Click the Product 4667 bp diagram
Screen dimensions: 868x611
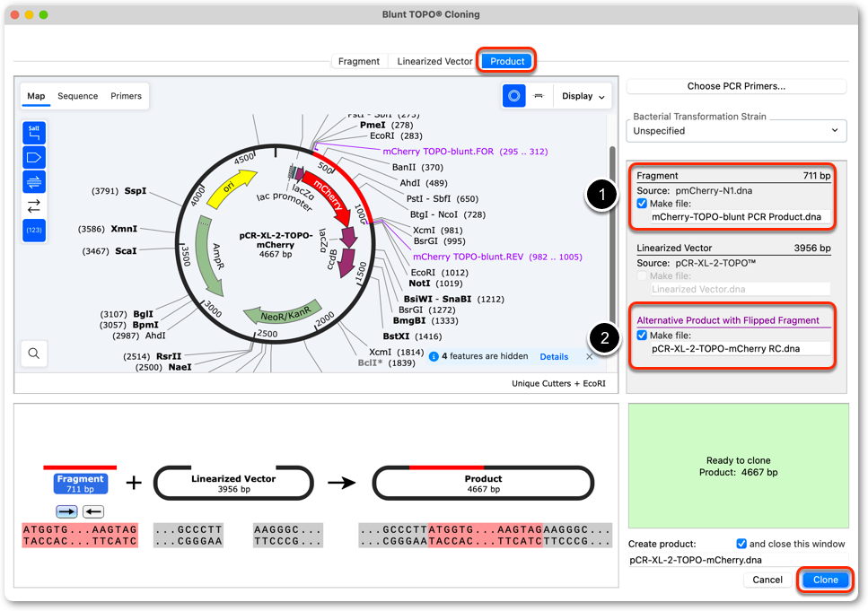pyautogui.click(x=483, y=484)
